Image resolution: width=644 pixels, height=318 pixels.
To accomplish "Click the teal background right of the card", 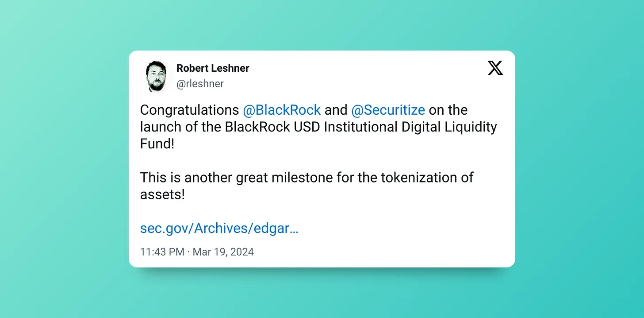I will pos(579,159).
